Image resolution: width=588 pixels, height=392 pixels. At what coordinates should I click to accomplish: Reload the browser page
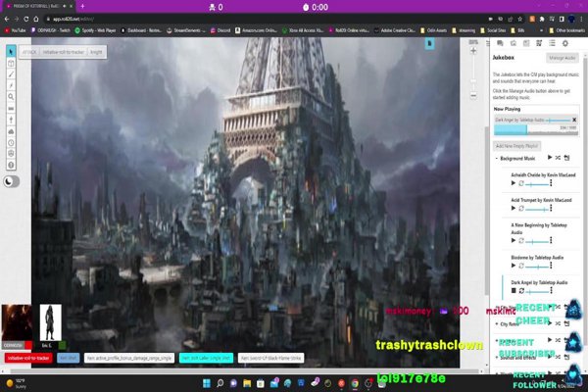(x=25, y=19)
